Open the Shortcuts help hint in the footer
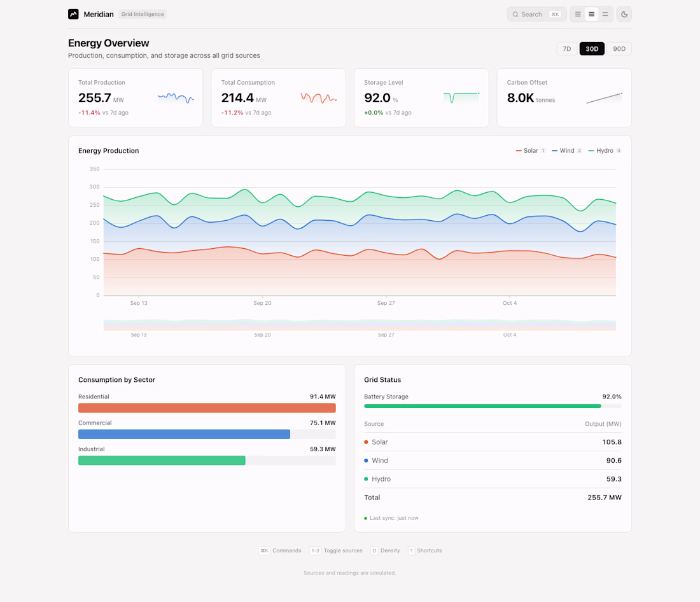The image size is (700, 602). pyautogui.click(x=425, y=550)
